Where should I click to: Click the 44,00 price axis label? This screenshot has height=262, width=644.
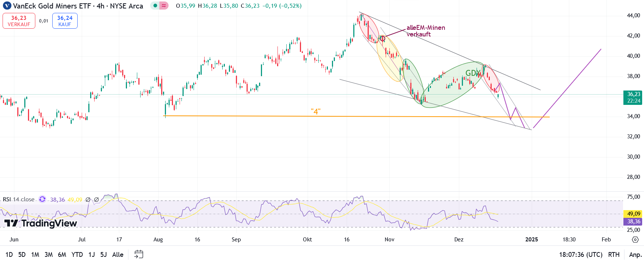[x=633, y=15]
